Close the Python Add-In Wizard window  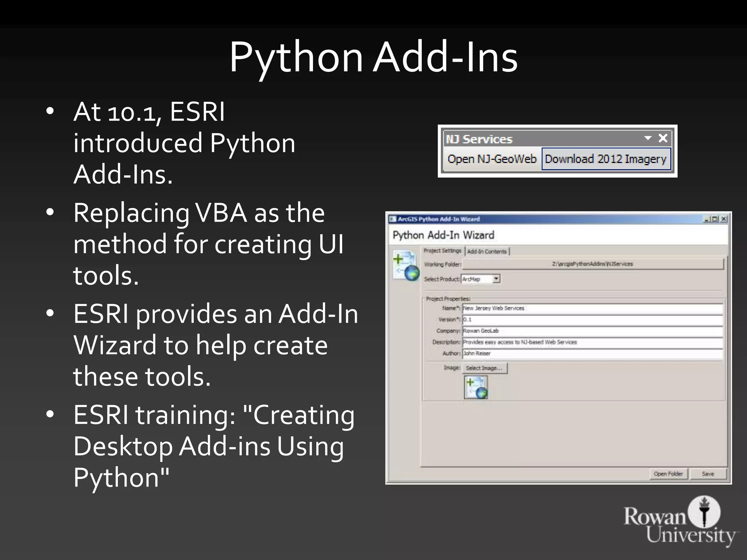tap(724, 219)
